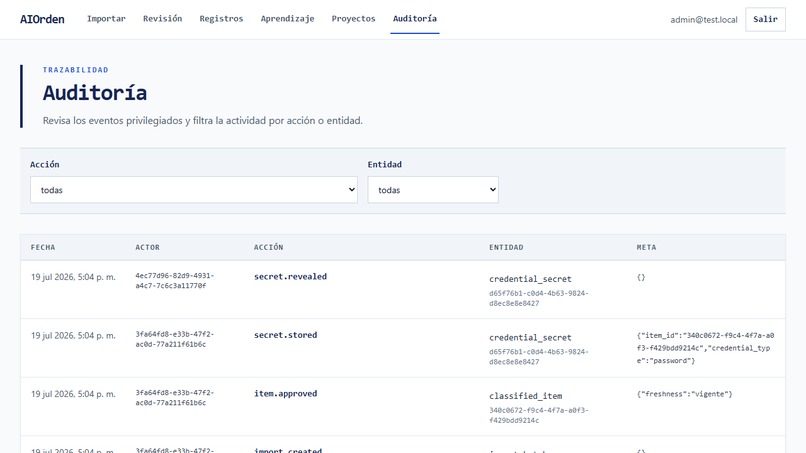Select the secret.revealed action cell
Viewport: 806px width, 453px height.
290,277
